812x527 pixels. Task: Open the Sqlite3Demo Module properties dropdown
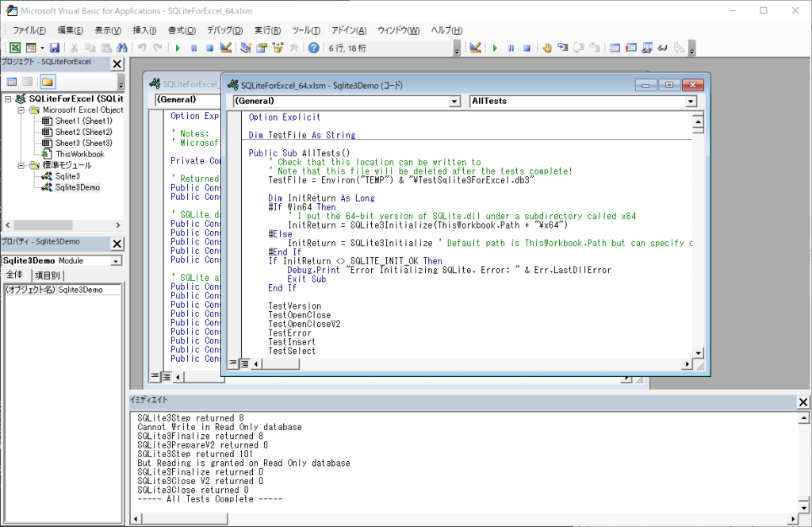116,261
